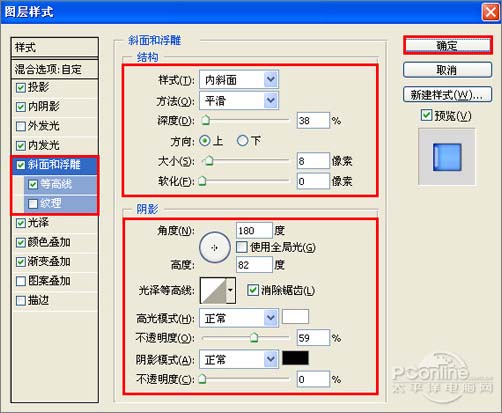Click the shadow opacity value field
This screenshot has width=502, height=413.
(x=313, y=379)
